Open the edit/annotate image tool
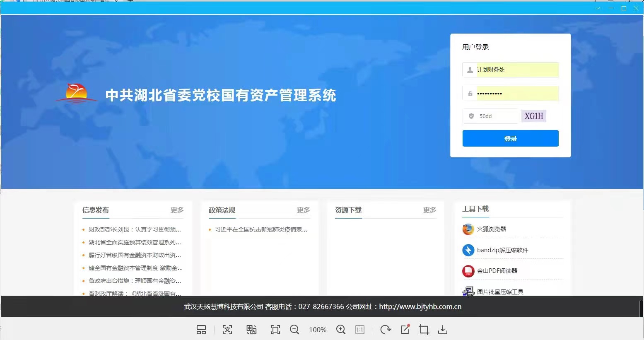The image size is (644, 340). tap(405, 329)
